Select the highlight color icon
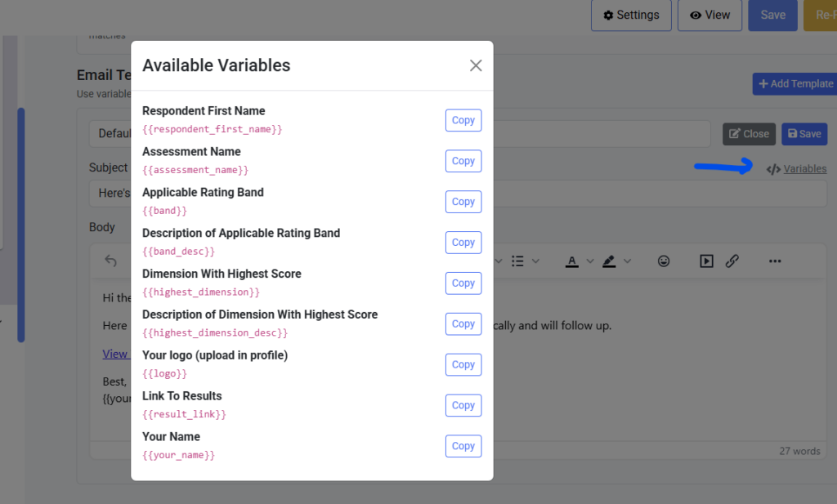 [610, 261]
